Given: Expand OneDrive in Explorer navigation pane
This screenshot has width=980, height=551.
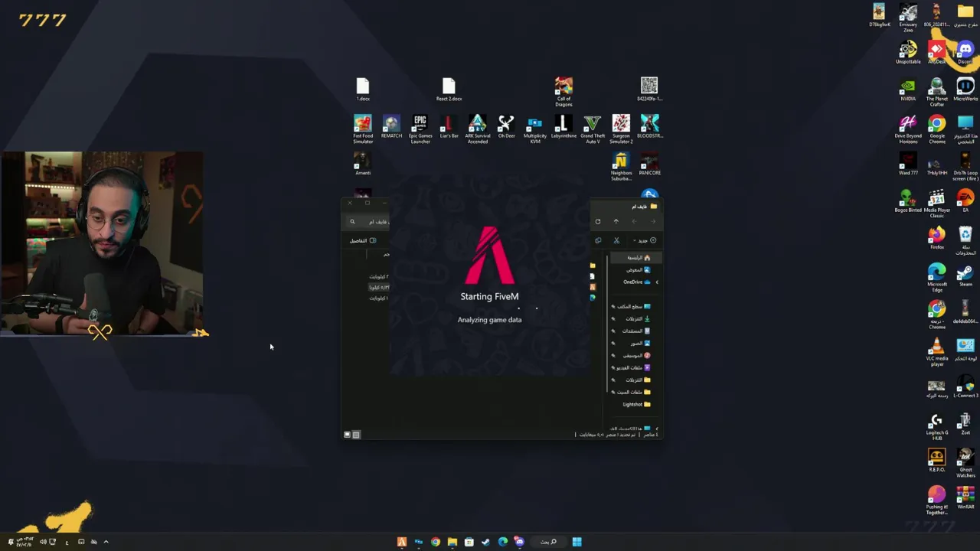Looking at the screenshot, I should click(656, 282).
